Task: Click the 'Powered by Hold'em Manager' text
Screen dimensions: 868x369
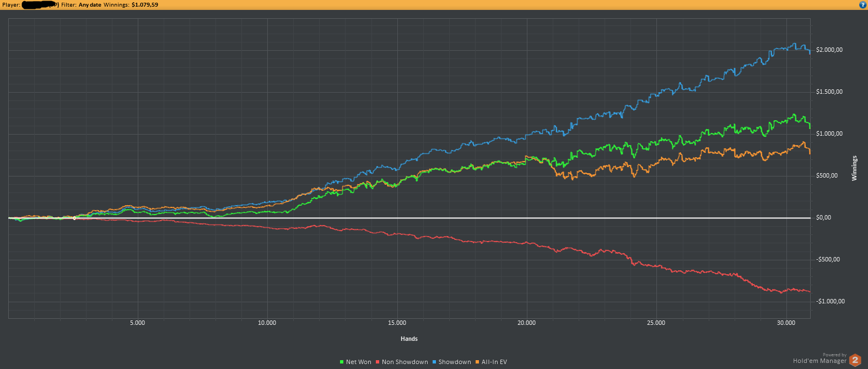Action: click(x=820, y=359)
